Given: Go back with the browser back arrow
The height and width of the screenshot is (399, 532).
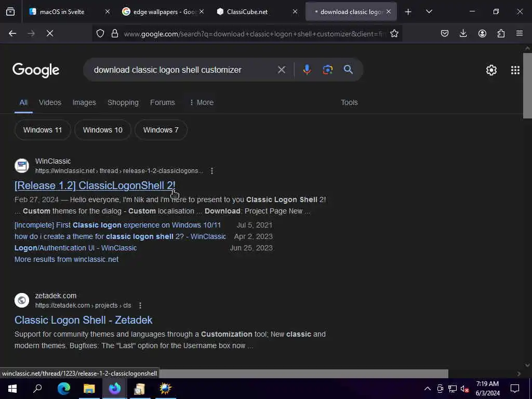Looking at the screenshot, I should (x=12, y=33).
